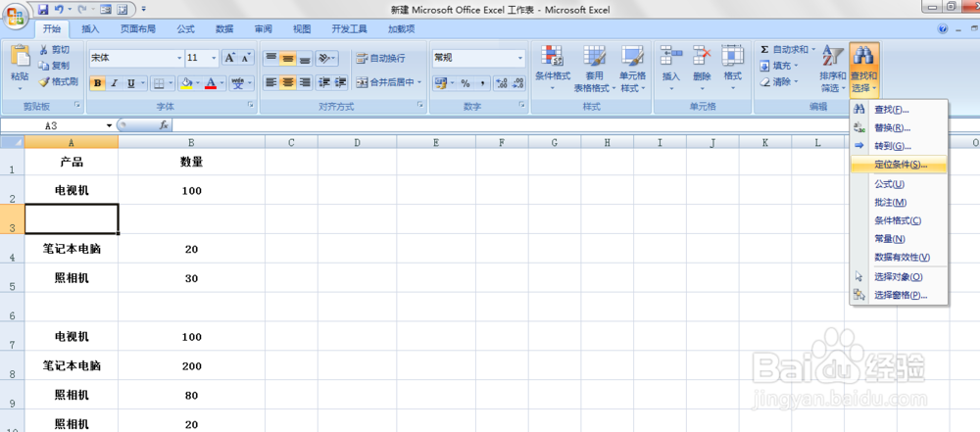Click the Borders icon
980x432 pixels.
(159, 83)
